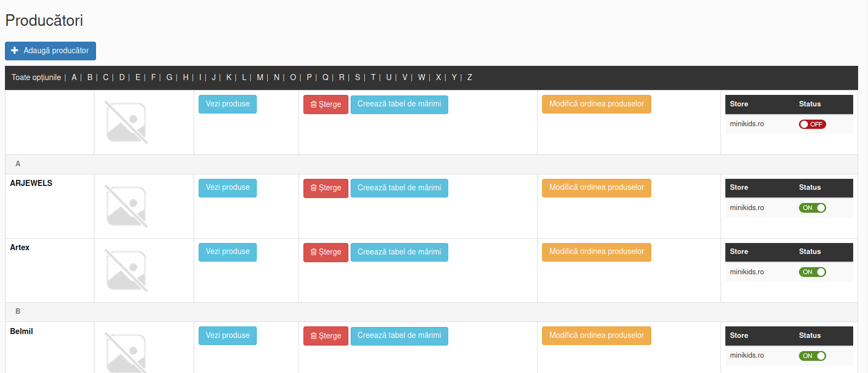View products for Belmil
The width and height of the screenshot is (868, 373).
228,336
